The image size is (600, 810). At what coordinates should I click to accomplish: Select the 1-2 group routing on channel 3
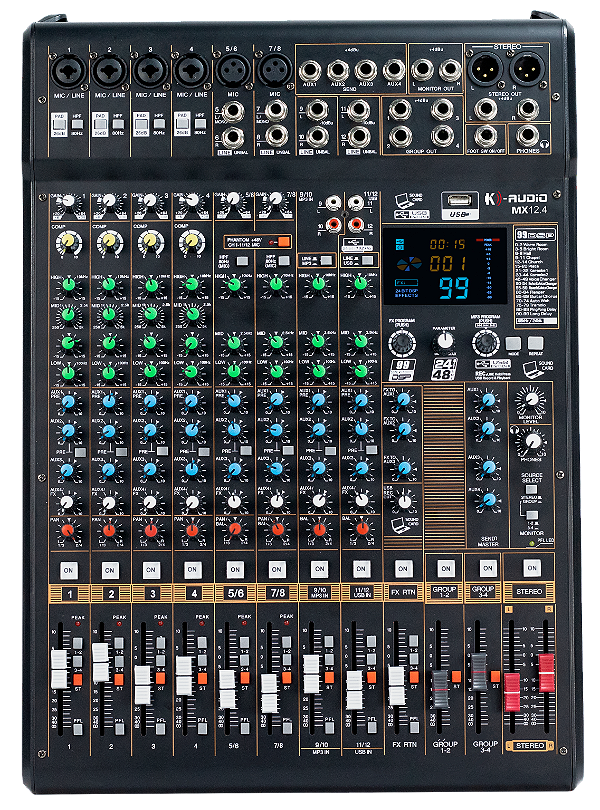(161, 643)
